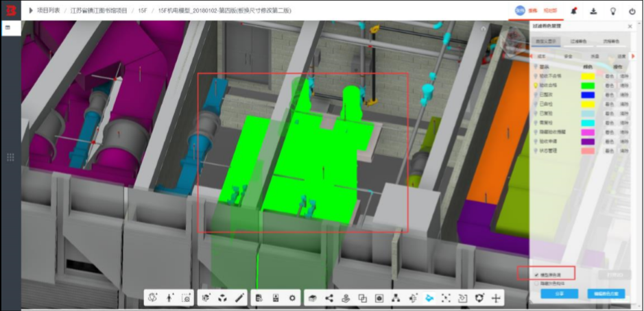Open notifications bell in top bar

(574, 11)
